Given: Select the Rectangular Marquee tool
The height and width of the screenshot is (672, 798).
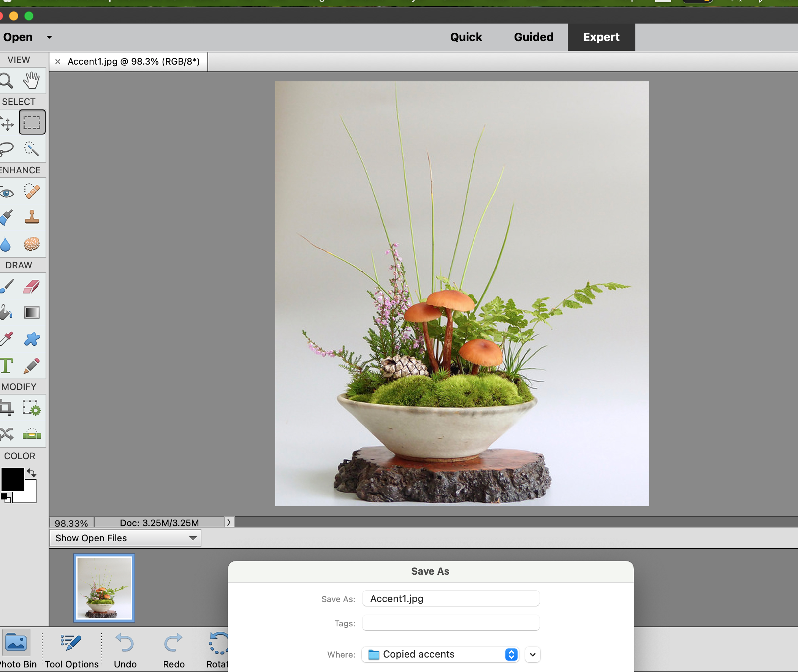Looking at the screenshot, I should [32, 122].
